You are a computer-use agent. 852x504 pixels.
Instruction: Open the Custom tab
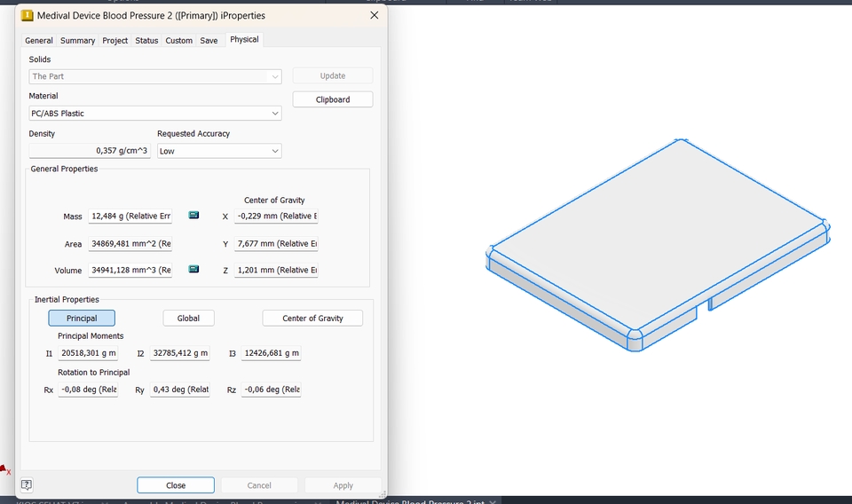tap(178, 41)
